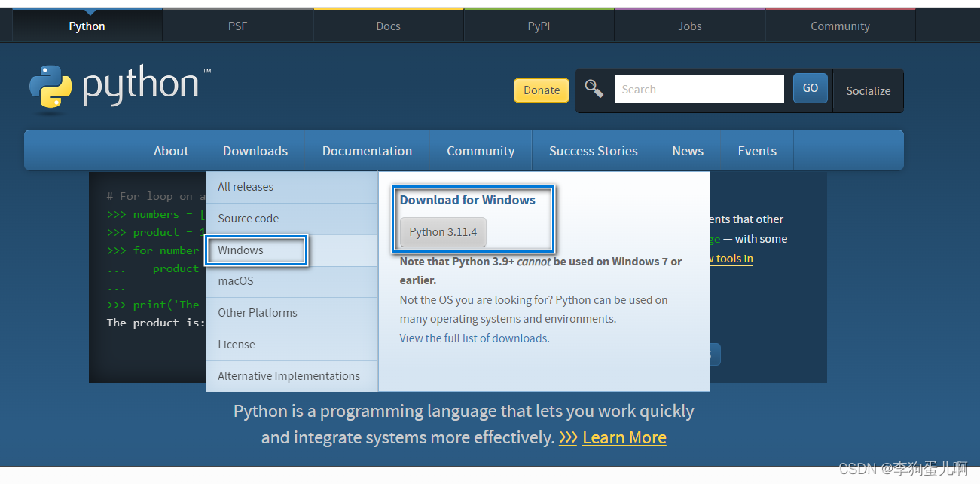The height and width of the screenshot is (484, 980).
Task: Click in the Search input field
Action: [700, 89]
